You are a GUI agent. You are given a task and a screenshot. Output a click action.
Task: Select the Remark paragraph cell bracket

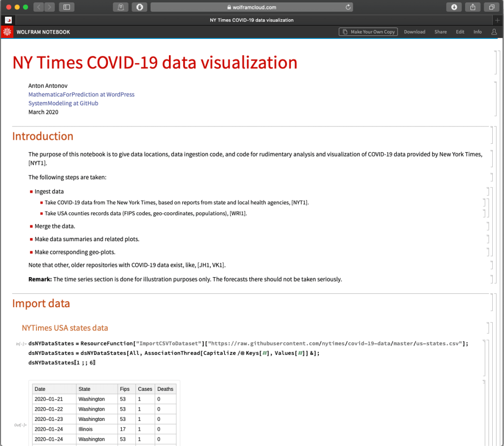[492, 279]
